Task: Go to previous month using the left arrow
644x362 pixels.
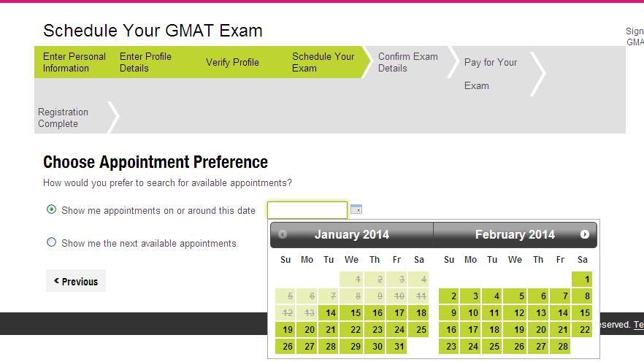Action: point(282,234)
